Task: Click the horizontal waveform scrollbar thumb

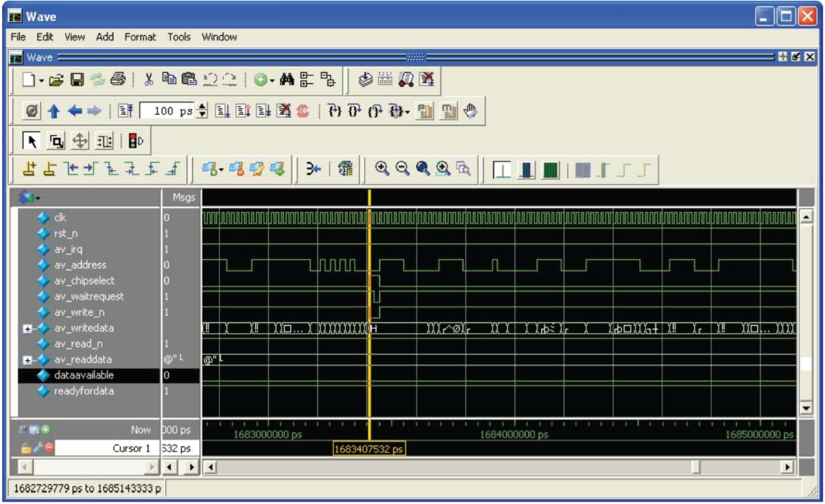Action: pos(695,467)
